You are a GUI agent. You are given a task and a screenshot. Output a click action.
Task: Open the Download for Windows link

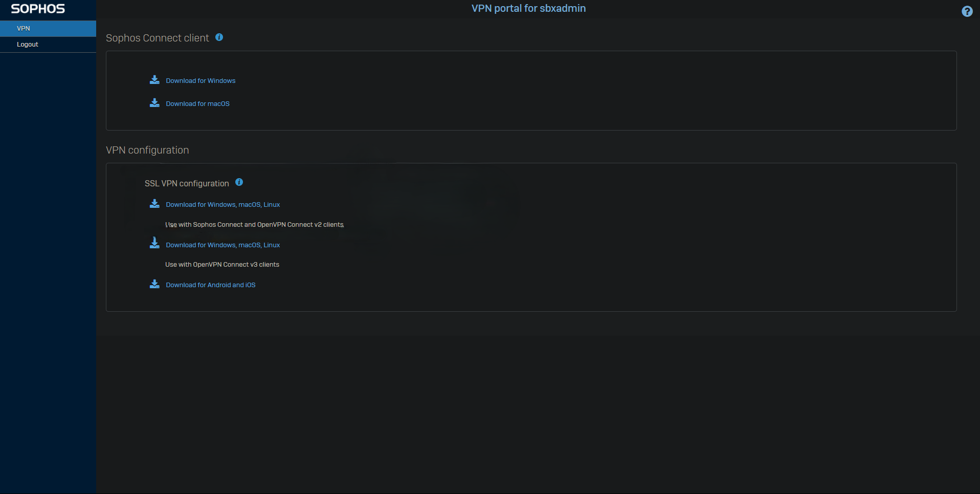coord(201,81)
